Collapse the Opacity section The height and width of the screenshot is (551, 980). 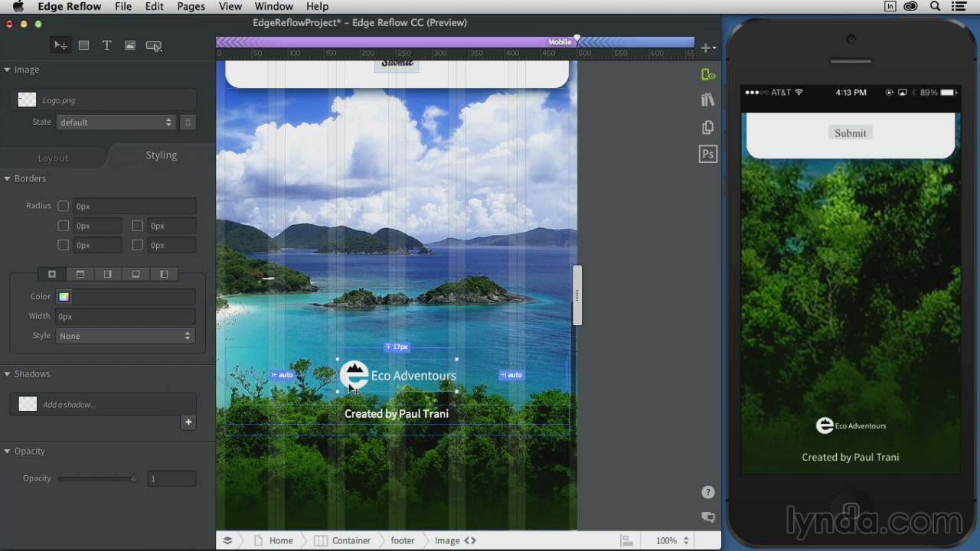coord(7,452)
